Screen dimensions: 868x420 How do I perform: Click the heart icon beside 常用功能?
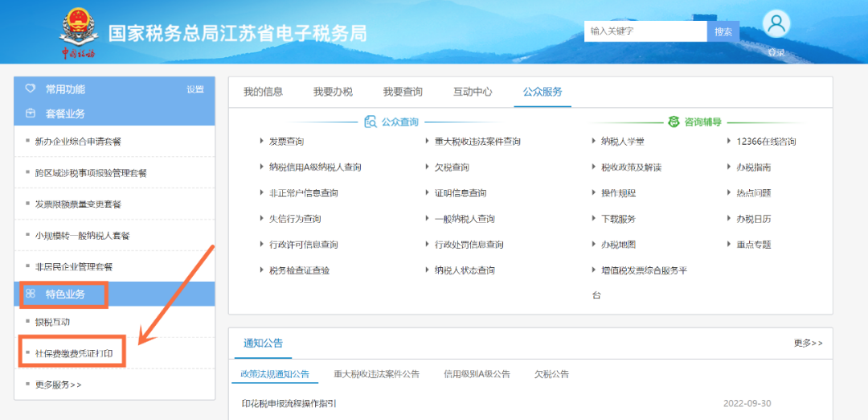[x=31, y=89]
